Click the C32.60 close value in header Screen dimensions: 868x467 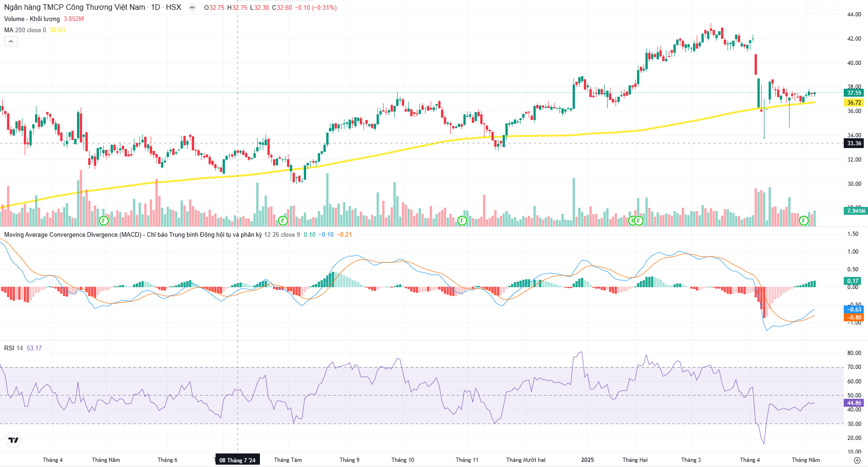tap(282, 7)
